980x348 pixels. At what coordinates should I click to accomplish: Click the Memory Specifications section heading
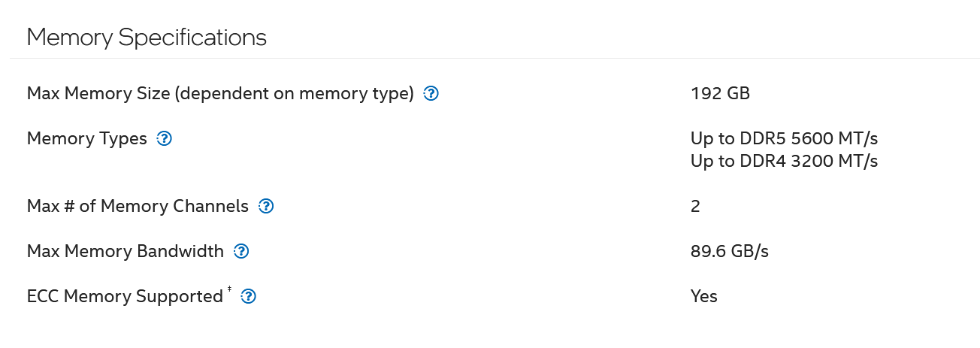[x=147, y=37]
